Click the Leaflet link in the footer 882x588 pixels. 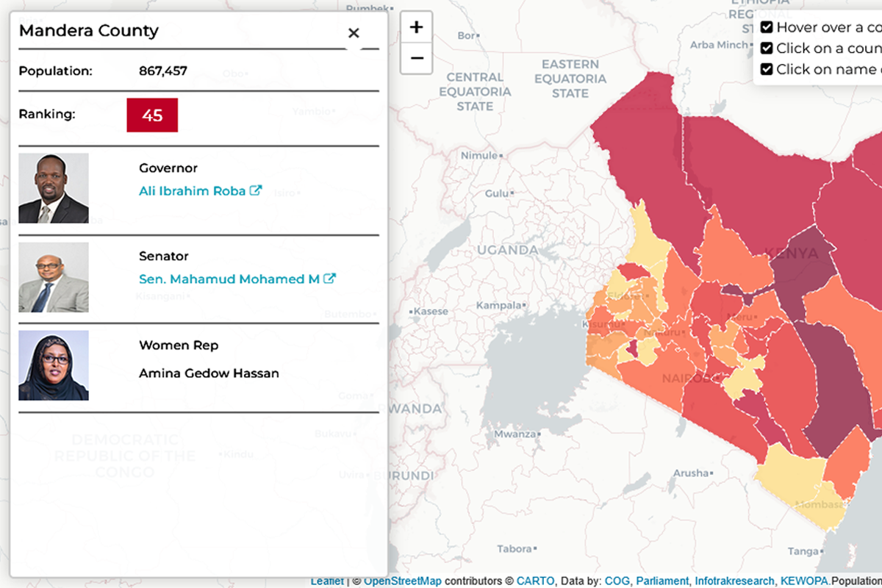tap(327, 580)
